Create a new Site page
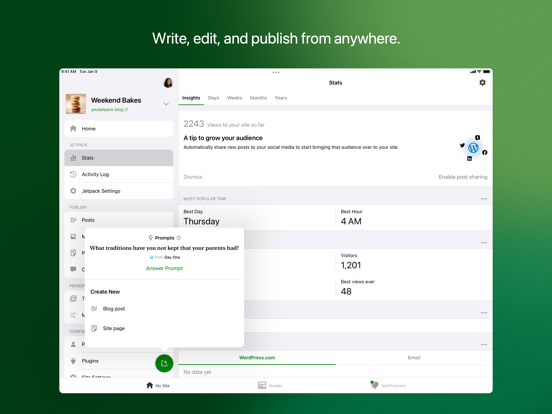 164,328
